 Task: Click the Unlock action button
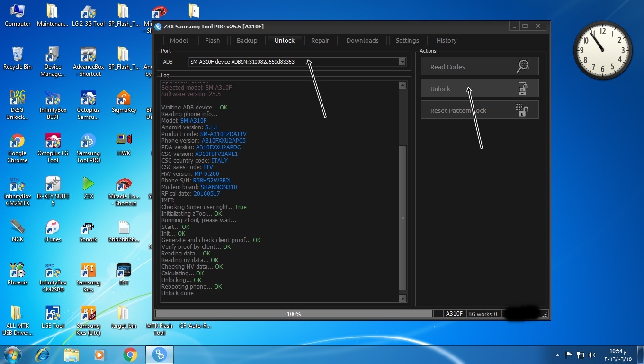[x=480, y=88]
